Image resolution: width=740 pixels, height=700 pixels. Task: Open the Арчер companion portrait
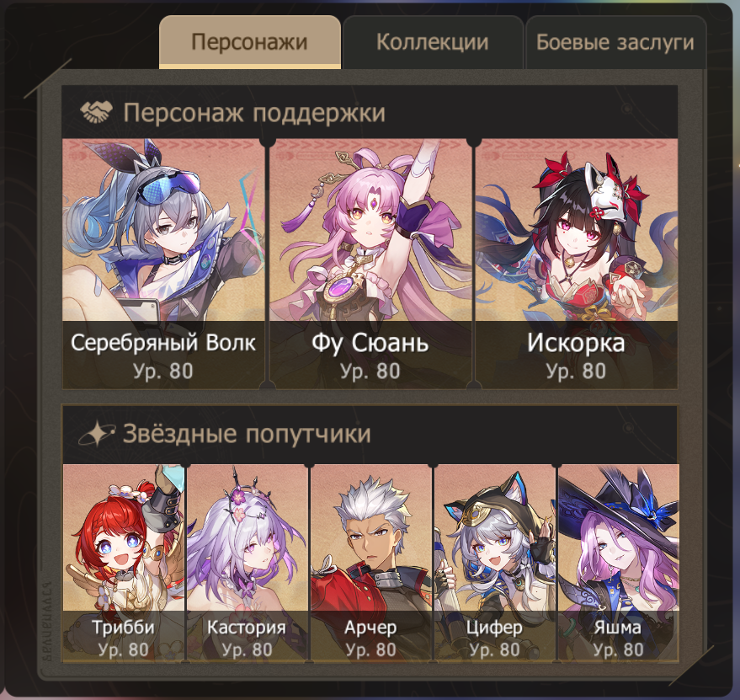click(371, 562)
